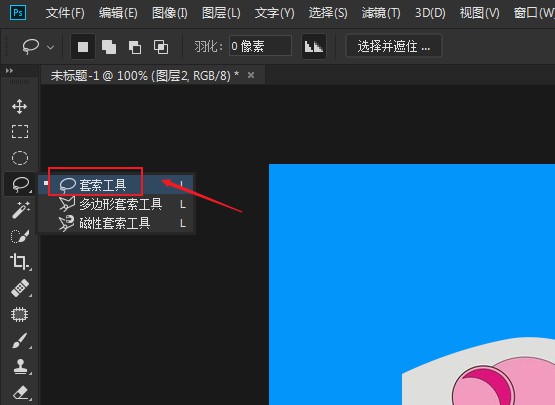Select the Content-Aware patch tool icon
This screenshot has width=555, height=405.
coord(19,314)
